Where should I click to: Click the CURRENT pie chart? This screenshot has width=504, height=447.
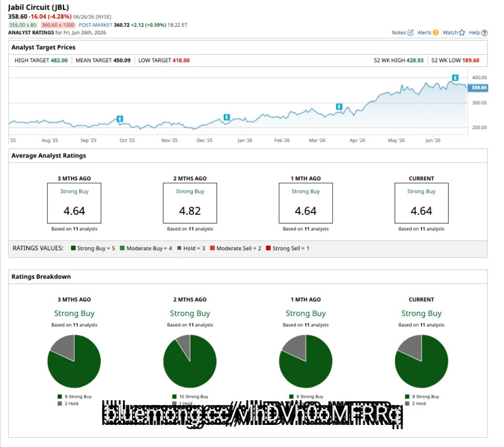(x=422, y=361)
